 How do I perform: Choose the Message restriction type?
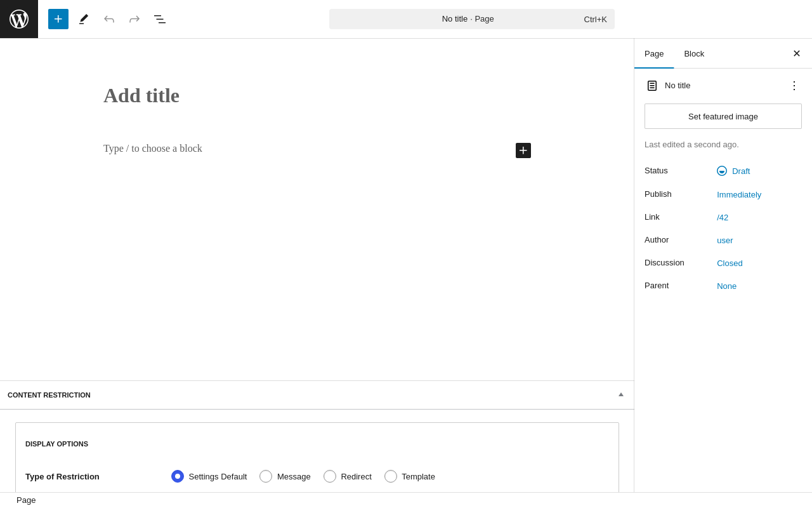pos(266,476)
